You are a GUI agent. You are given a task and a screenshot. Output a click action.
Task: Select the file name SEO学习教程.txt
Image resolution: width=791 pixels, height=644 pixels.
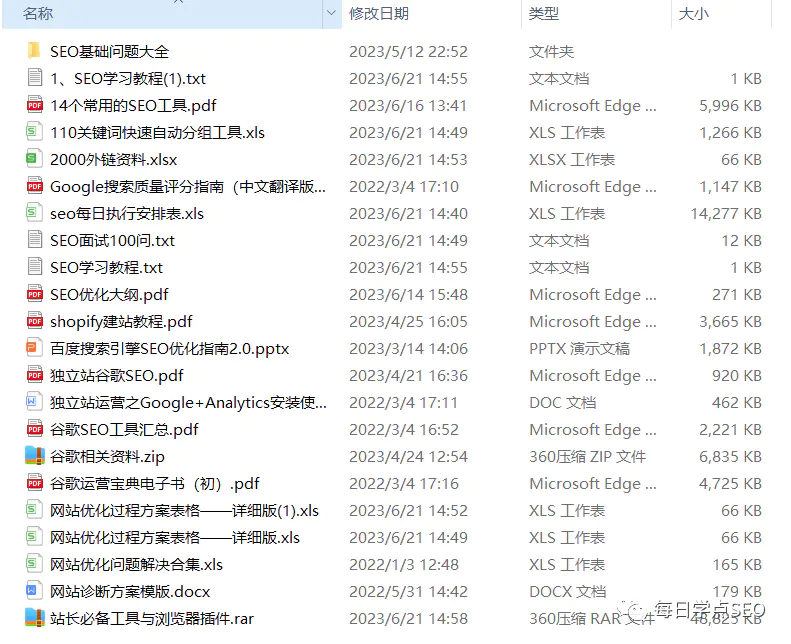[106, 268]
